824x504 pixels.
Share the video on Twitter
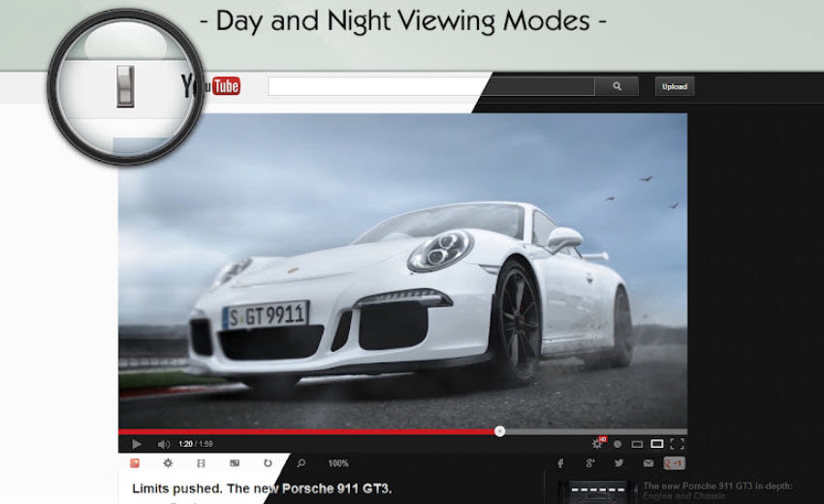(619, 463)
